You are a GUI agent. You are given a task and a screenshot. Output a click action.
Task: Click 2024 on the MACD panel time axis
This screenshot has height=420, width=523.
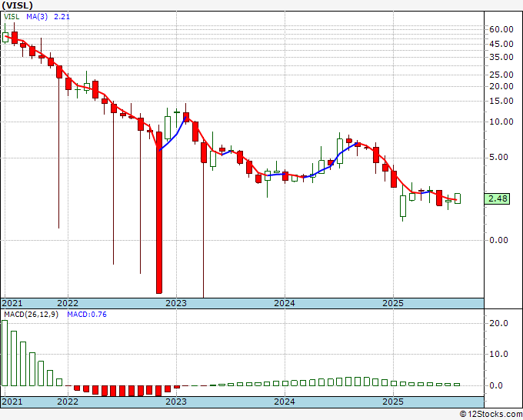pyautogui.click(x=285, y=402)
